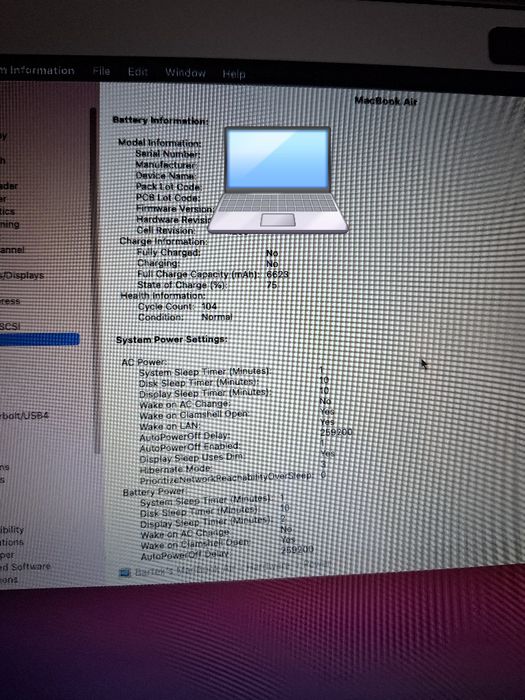Select the highlighted blue row in the sidebar
Image resolution: width=525 pixels, height=700 pixels.
point(40,339)
